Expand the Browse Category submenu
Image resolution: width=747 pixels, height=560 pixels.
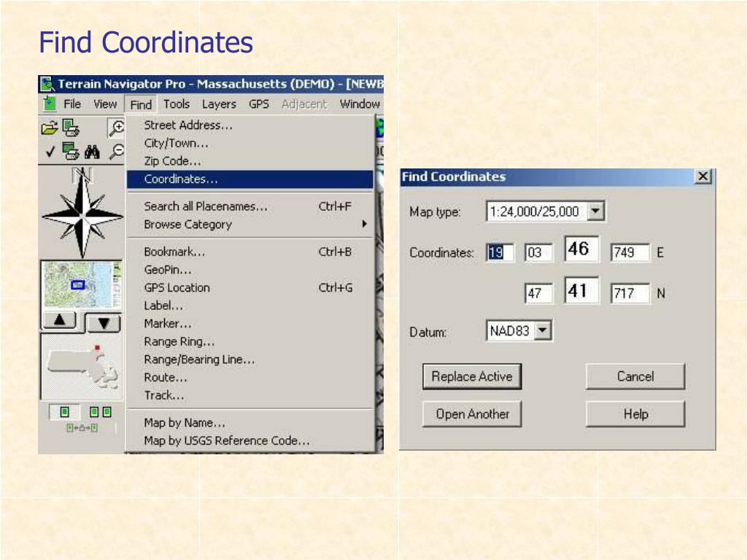click(249, 225)
